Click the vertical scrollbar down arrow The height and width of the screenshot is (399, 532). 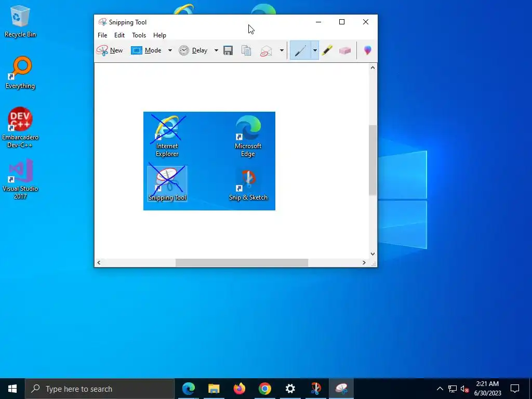click(373, 254)
